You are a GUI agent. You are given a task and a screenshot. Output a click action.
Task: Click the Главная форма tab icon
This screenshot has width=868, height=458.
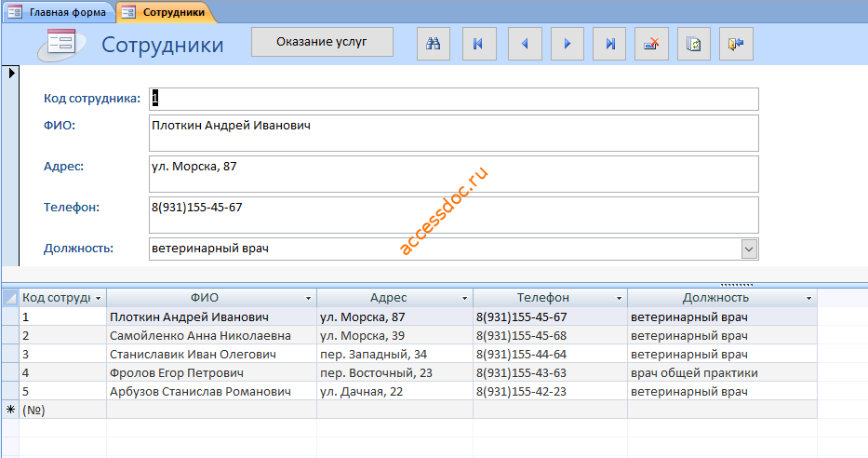point(15,11)
